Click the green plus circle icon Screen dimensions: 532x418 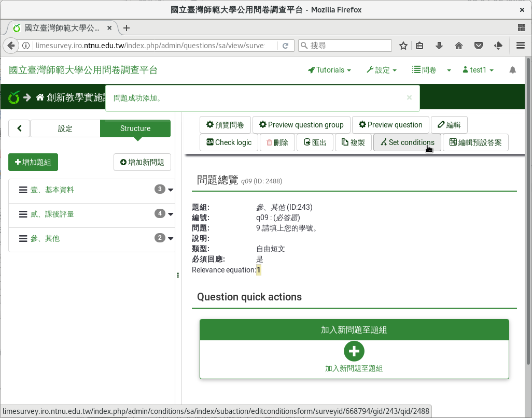click(x=354, y=351)
